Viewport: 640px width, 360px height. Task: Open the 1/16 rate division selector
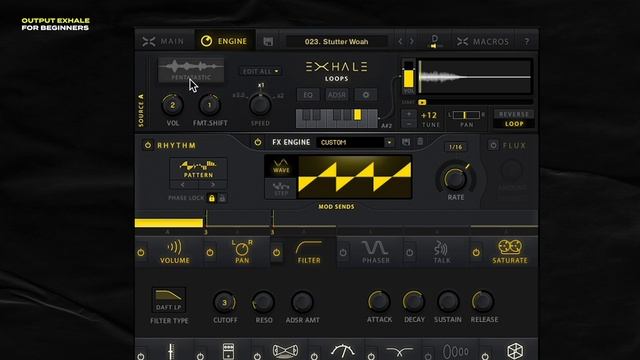(x=456, y=147)
